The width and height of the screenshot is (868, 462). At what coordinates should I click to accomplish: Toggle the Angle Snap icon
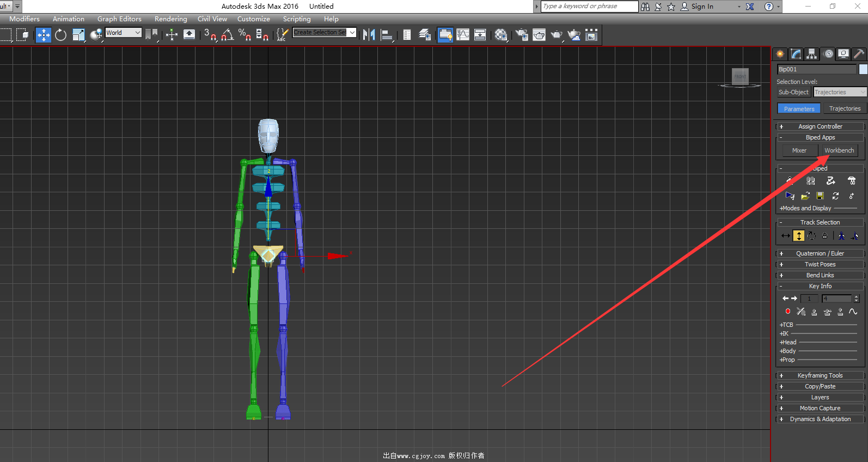pyautogui.click(x=228, y=35)
